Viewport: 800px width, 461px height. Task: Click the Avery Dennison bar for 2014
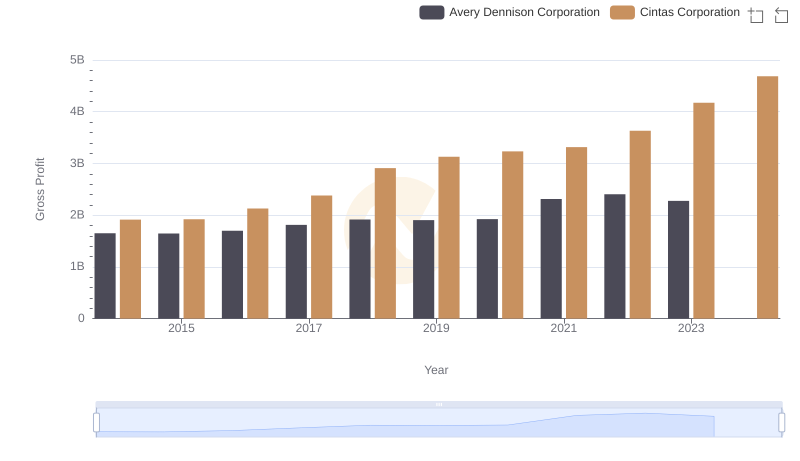105,276
